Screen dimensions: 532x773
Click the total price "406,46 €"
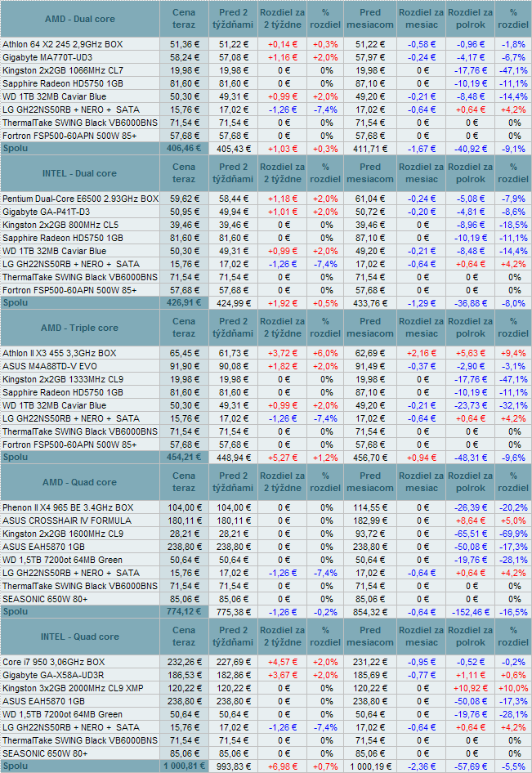click(x=183, y=148)
